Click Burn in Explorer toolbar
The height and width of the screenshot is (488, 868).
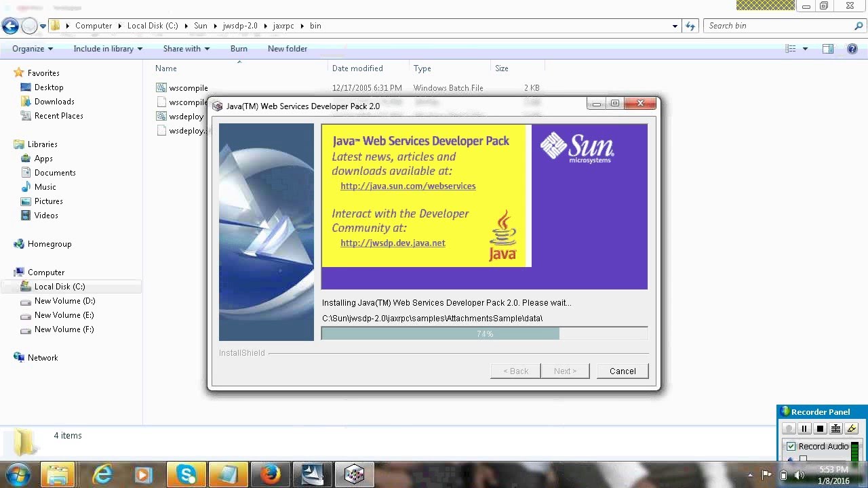point(239,49)
